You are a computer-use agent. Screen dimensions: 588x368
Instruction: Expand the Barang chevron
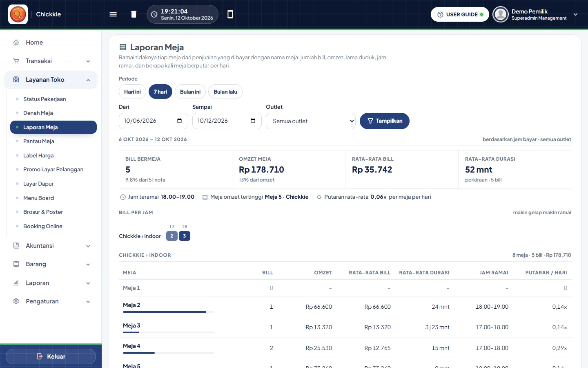tap(88, 265)
